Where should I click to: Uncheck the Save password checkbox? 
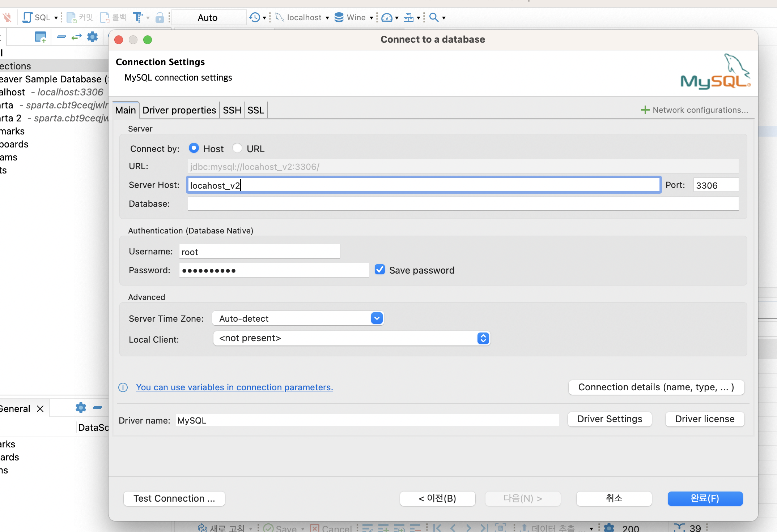(x=380, y=270)
